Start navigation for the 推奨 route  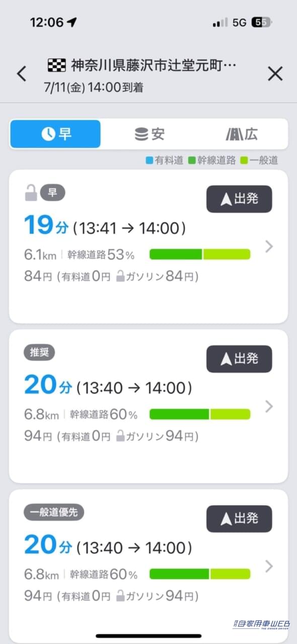[239, 359]
